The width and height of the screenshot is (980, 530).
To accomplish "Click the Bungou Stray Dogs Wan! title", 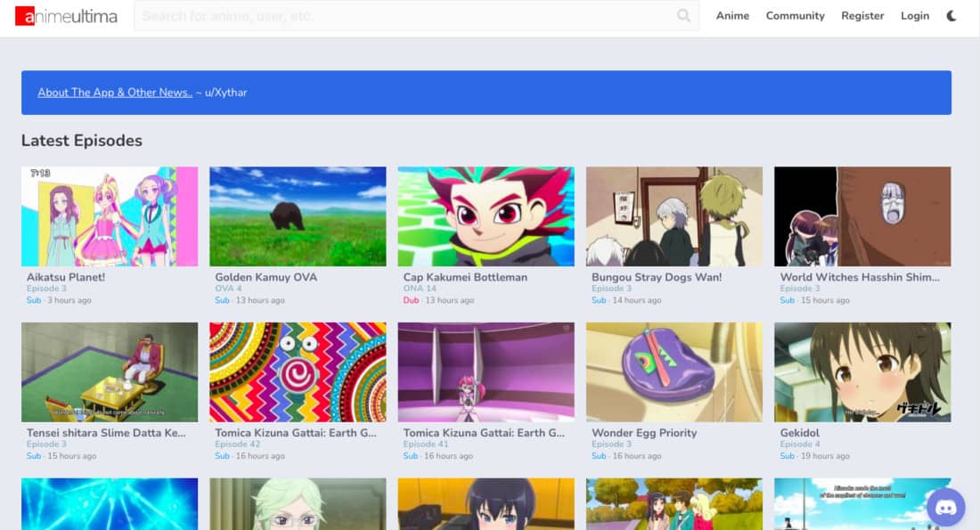I will (657, 277).
